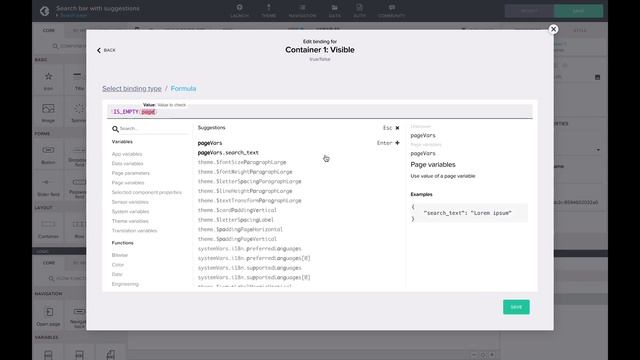The height and width of the screenshot is (360, 640).
Task: Close the binding dialog with the X
Action: coord(553,29)
